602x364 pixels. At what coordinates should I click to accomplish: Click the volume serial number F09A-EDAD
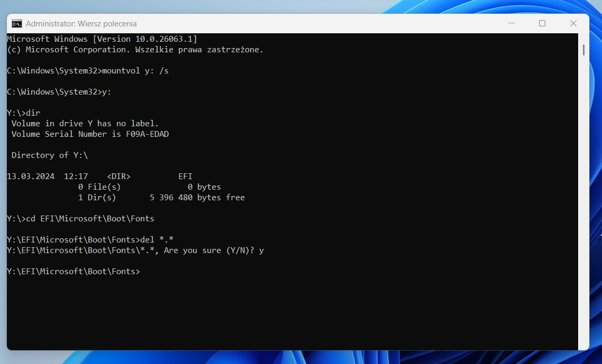(x=148, y=134)
